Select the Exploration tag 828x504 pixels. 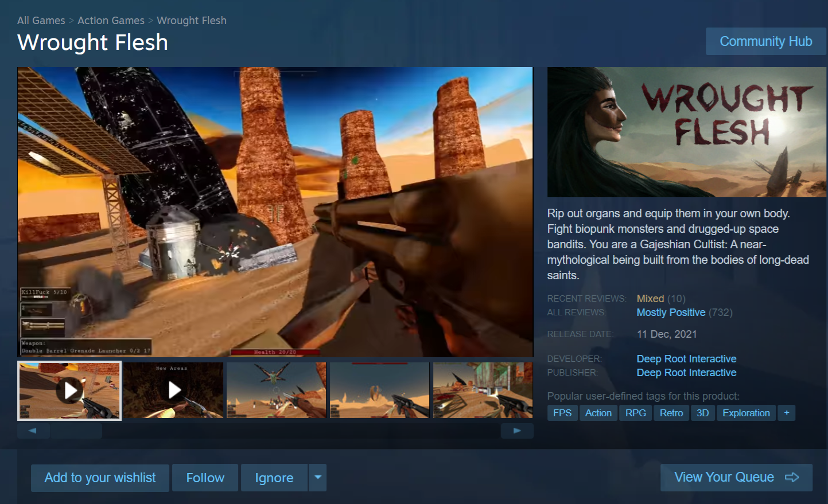746,413
